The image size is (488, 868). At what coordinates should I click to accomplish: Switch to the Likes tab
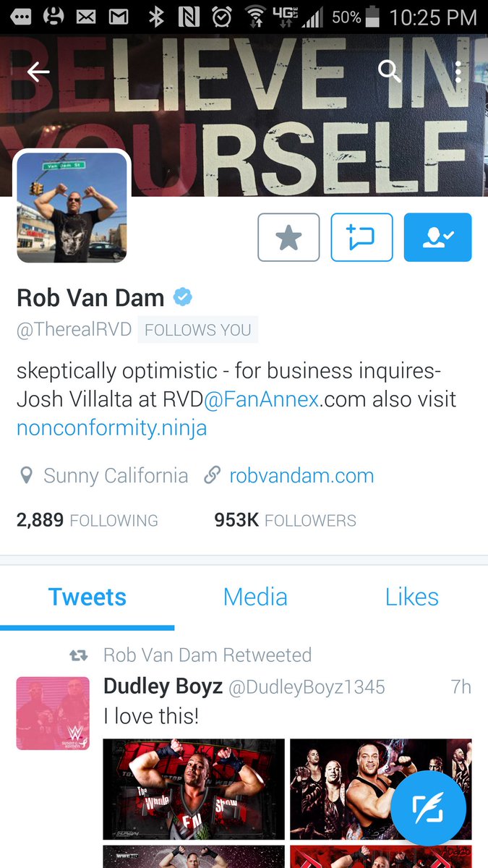pos(412,597)
